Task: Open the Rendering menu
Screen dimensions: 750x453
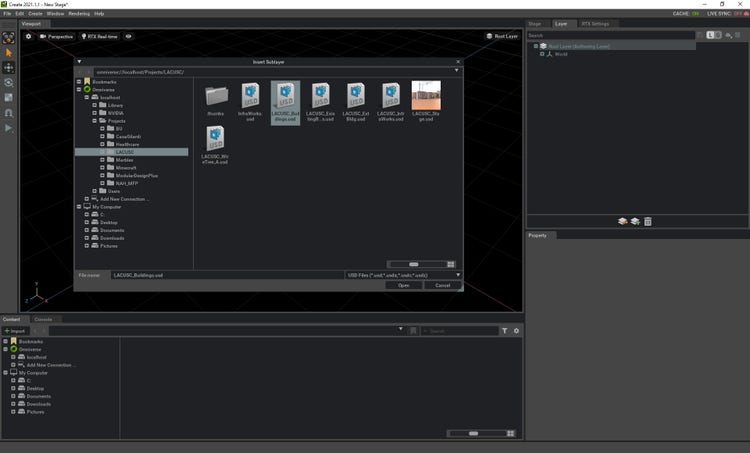Action: 79,13
